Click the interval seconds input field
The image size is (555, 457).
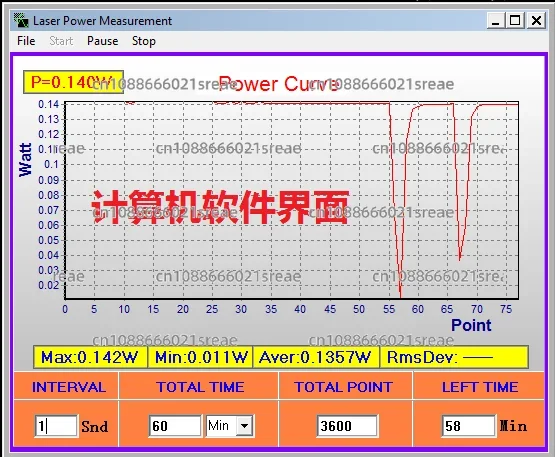[56, 426]
